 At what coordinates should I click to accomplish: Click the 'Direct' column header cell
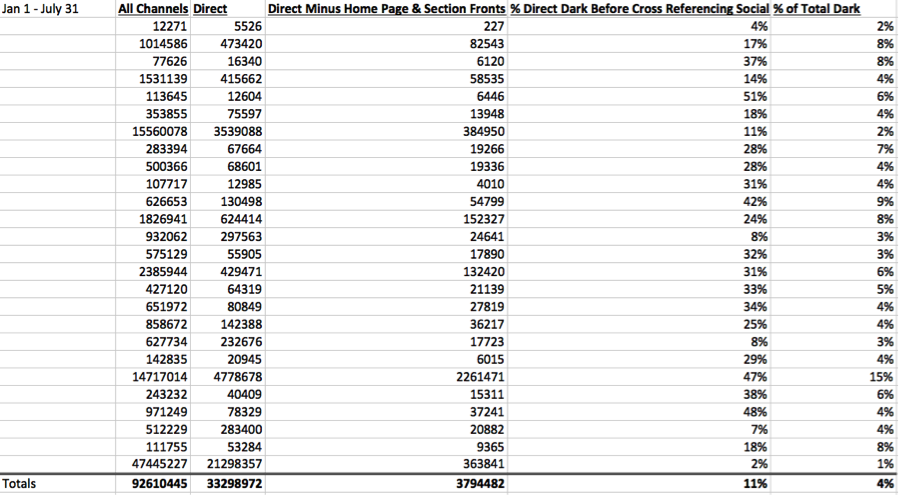210,8
